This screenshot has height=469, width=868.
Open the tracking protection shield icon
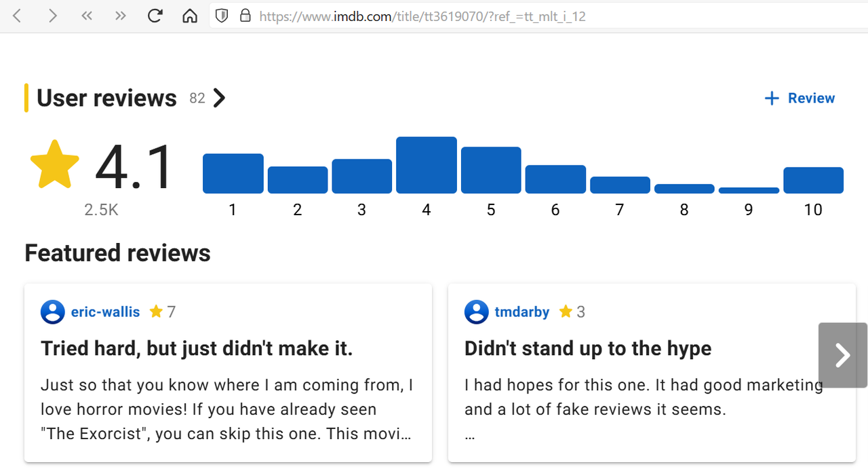point(221,16)
